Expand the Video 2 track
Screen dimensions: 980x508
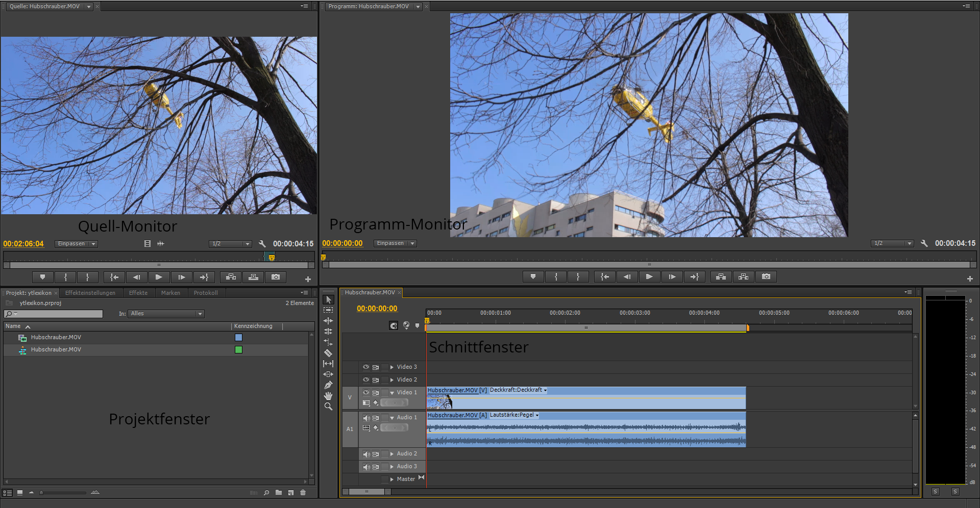point(392,380)
